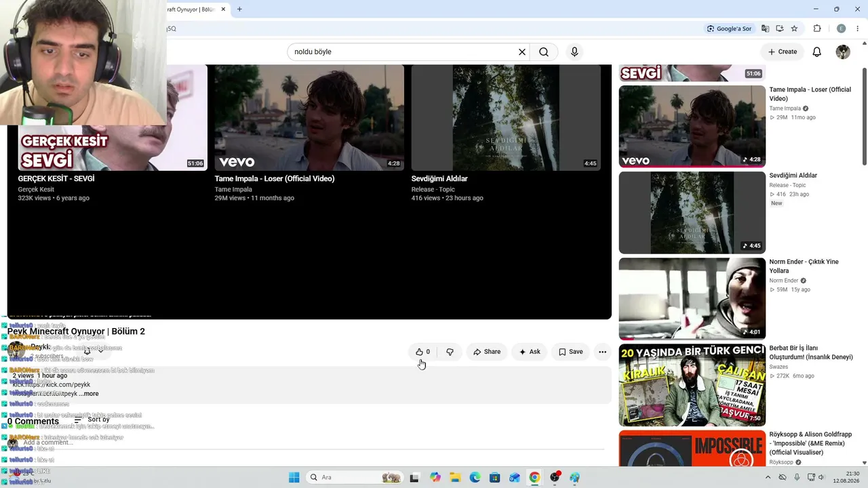Open sidebar thumbnail 'Norm Ender - Çıktık Yine Yollara'
Screen dimensions: 868x488
pyautogui.click(x=692, y=299)
